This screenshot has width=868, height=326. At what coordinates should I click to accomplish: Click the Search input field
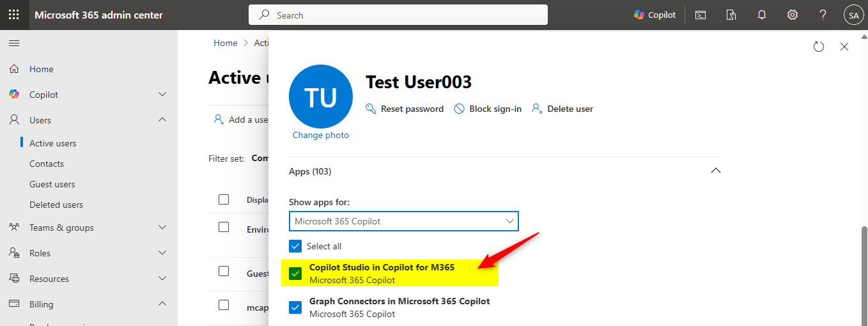point(398,15)
